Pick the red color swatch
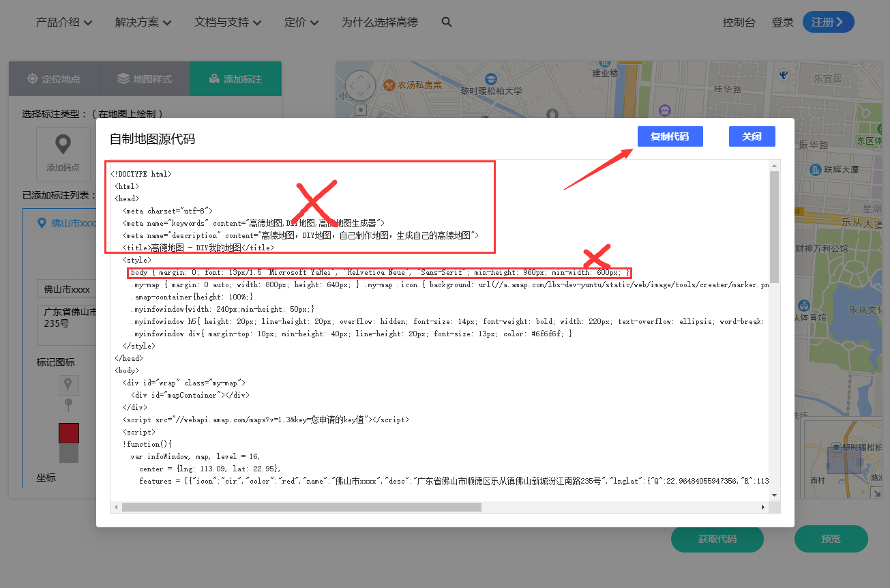This screenshot has height=588, width=890. pyautogui.click(x=69, y=433)
